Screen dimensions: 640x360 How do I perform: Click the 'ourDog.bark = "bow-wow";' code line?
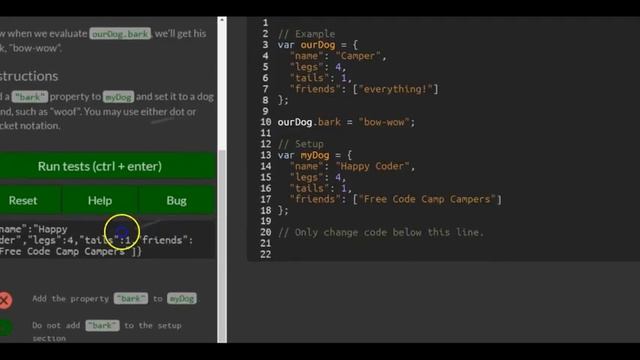coord(346,122)
